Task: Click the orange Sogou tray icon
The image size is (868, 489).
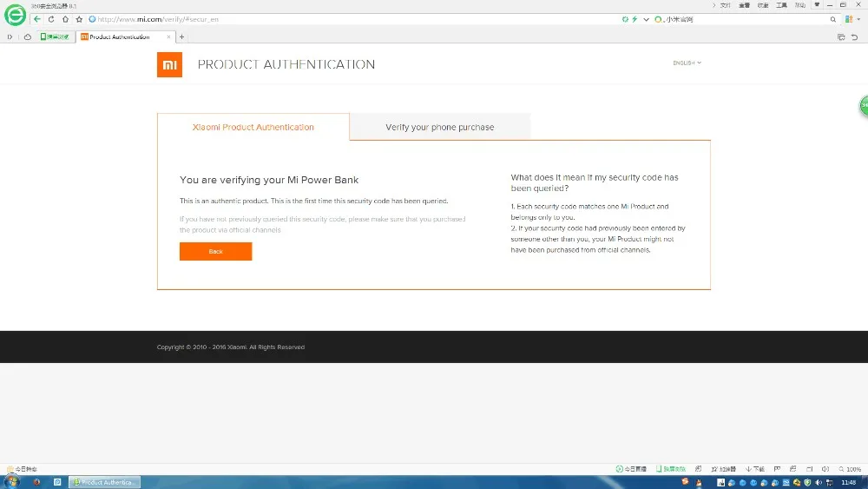Action: [686, 481]
